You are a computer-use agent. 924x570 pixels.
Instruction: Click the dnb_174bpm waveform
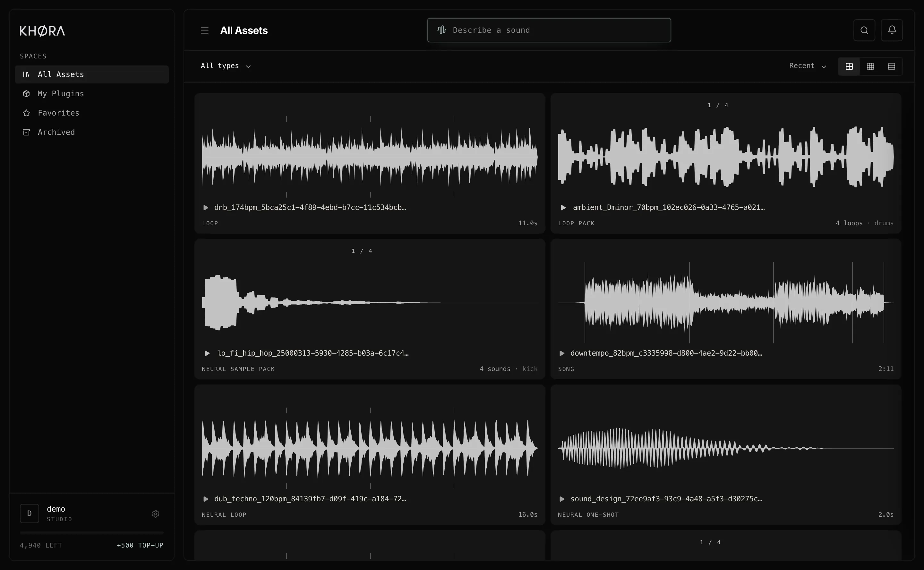coord(370,156)
